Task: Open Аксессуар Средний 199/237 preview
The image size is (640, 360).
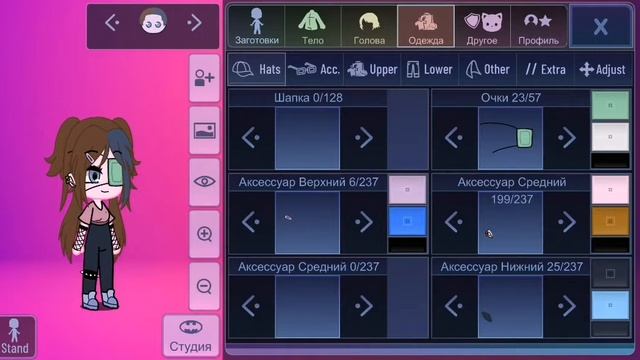Action: coord(511,222)
